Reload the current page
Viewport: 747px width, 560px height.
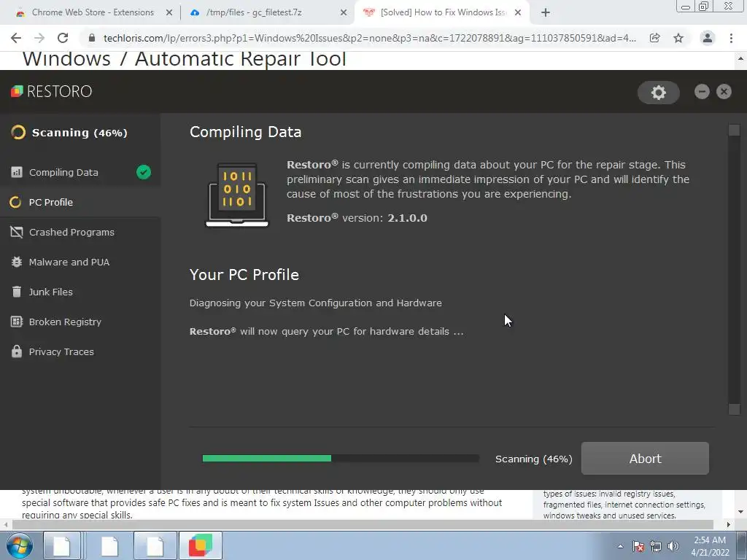point(63,38)
